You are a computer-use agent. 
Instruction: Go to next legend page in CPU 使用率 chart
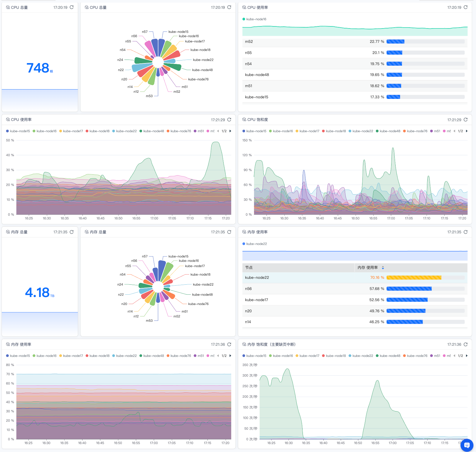click(x=230, y=131)
